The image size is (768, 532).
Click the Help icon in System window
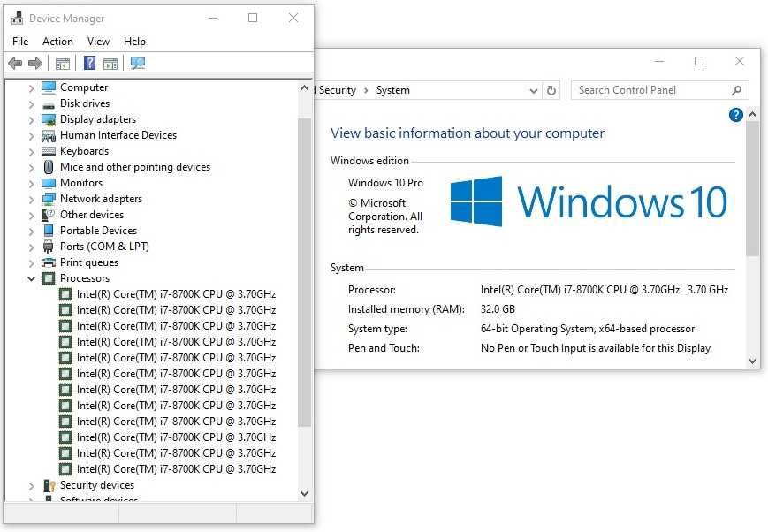pyautogui.click(x=735, y=115)
